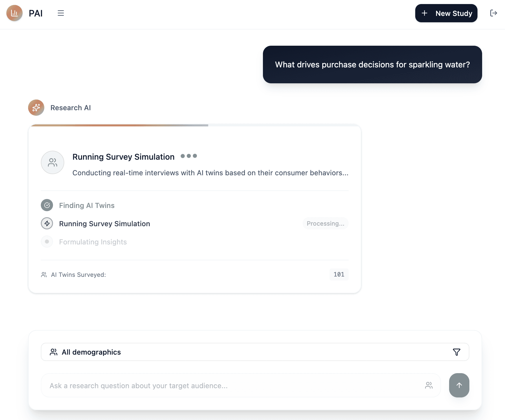Start a New Study
Image resolution: width=505 pixels, height=420 pixels.
tap(446, 13)
